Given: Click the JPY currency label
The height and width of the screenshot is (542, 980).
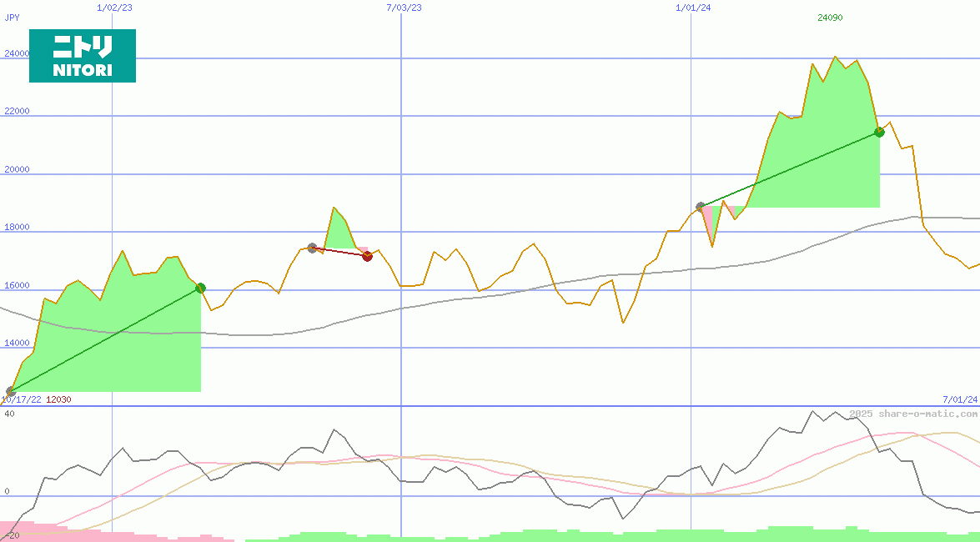Looking at the screenshot, I should [13, 18].
